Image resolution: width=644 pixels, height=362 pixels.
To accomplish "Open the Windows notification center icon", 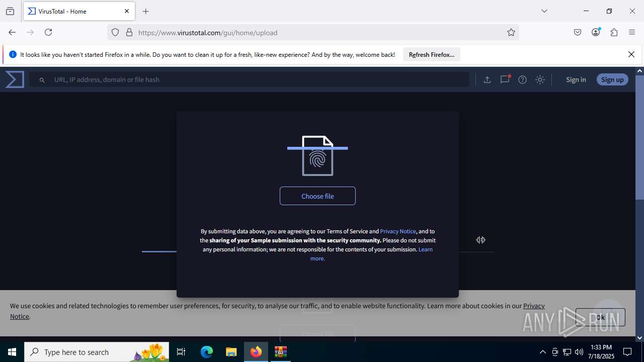I will click(627, 352).
